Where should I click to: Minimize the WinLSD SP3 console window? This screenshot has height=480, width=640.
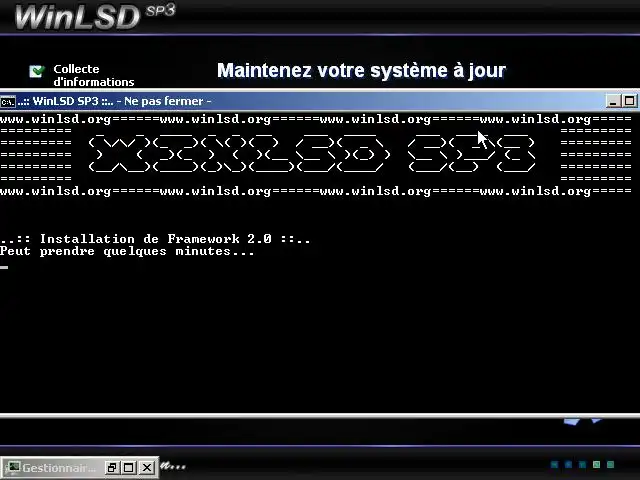coord(613,101)
